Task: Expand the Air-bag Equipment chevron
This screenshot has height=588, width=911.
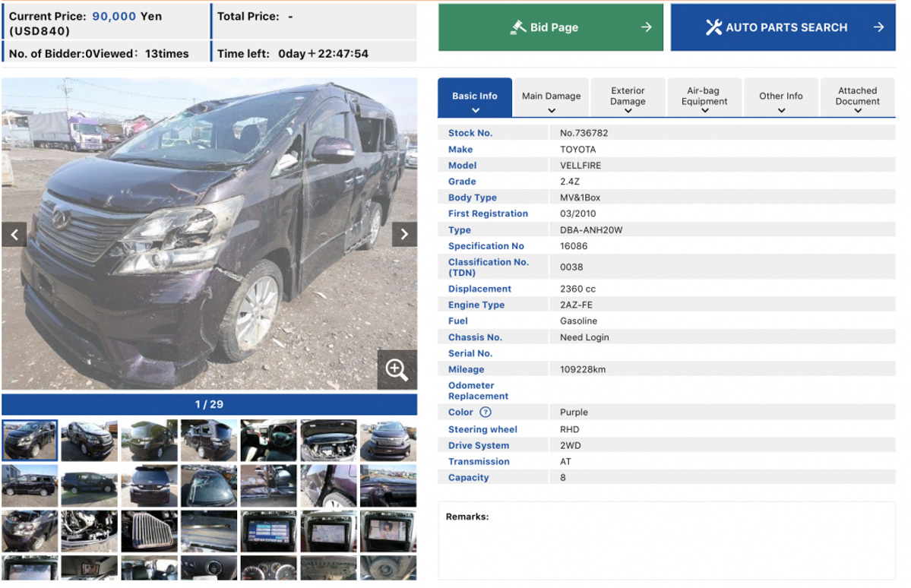Action: tap(704, 111)
